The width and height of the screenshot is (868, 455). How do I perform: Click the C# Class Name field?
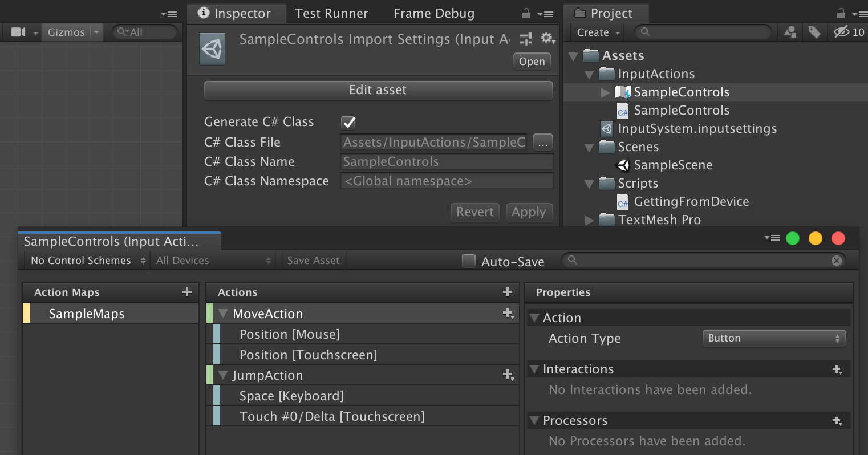447,161
